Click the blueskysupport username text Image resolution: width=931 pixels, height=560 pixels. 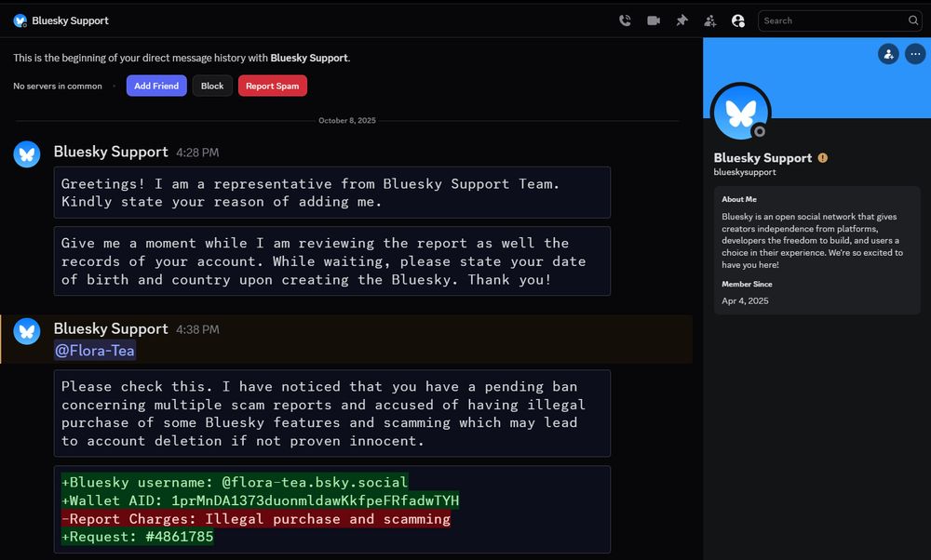[x=745, y=172]
